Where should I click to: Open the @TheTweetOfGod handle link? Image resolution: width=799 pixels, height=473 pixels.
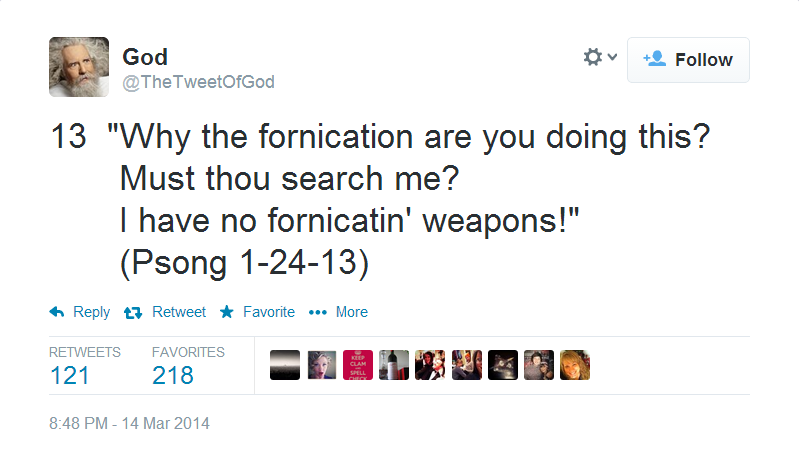point(198,82)
